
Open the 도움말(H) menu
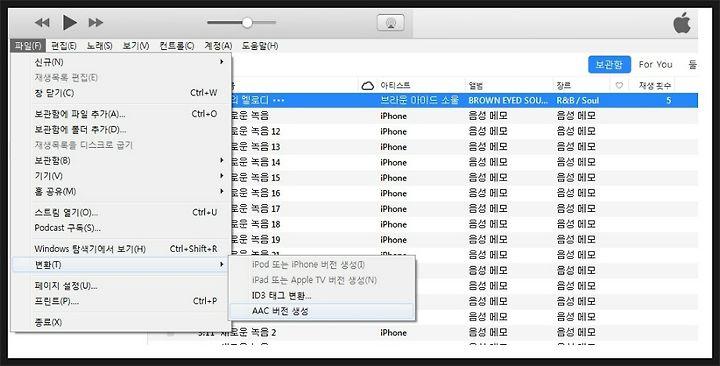point(260,45)
